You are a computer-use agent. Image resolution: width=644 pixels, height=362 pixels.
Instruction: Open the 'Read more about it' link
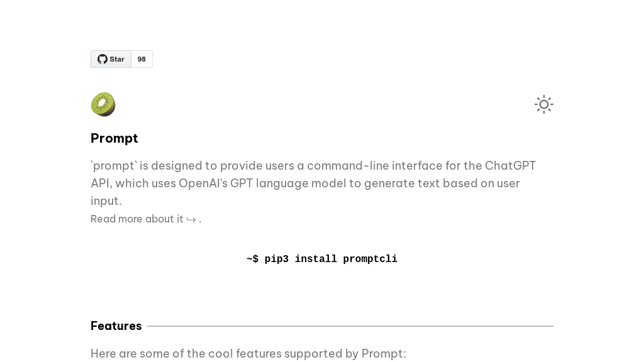tap(137, 219)
